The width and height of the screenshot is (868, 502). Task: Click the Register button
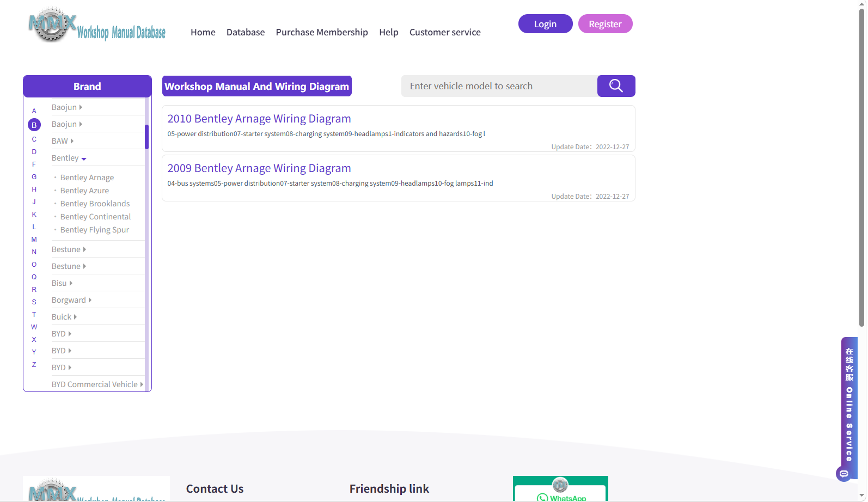point(605,24)
